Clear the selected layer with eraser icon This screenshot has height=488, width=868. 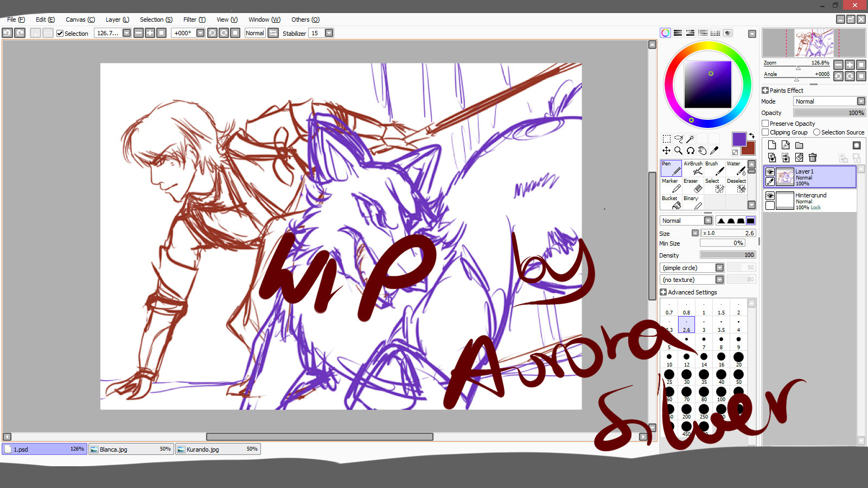[799, 157]
